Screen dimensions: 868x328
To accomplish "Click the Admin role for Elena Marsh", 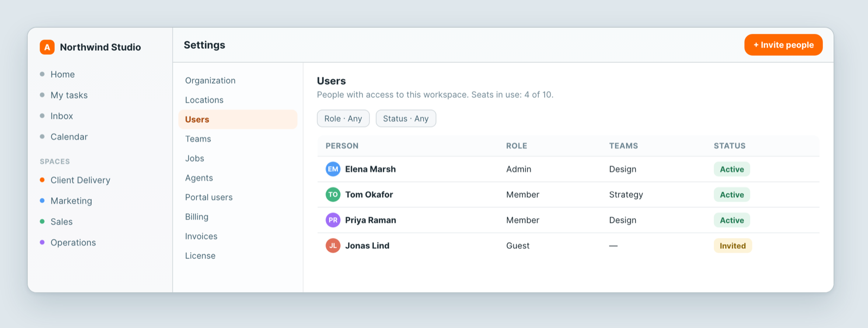I will pos(519,169).
